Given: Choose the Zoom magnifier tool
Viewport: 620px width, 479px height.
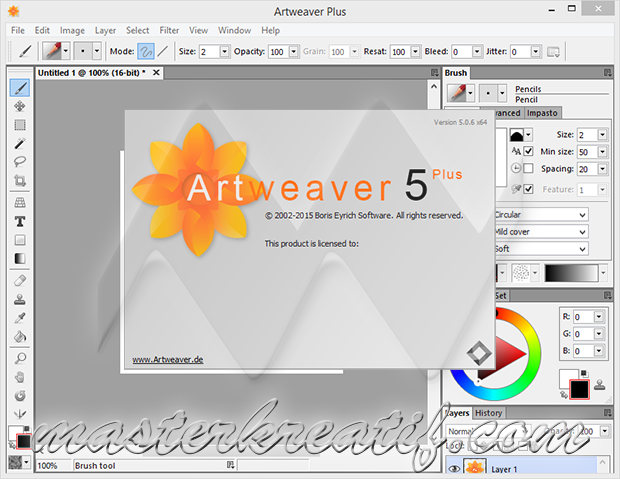Looking at the screenshot, I should (x=20, y=358).
